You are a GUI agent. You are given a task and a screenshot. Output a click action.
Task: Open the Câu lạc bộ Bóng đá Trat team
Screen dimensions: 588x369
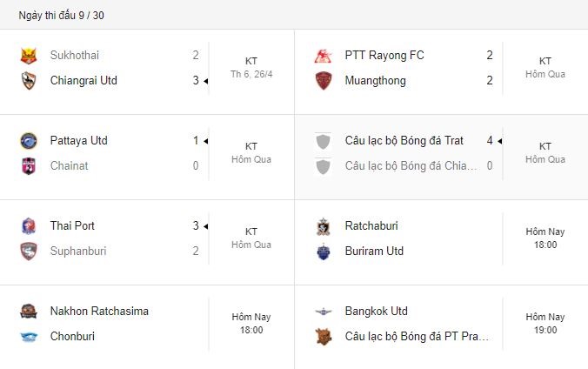tap(404, 141)
